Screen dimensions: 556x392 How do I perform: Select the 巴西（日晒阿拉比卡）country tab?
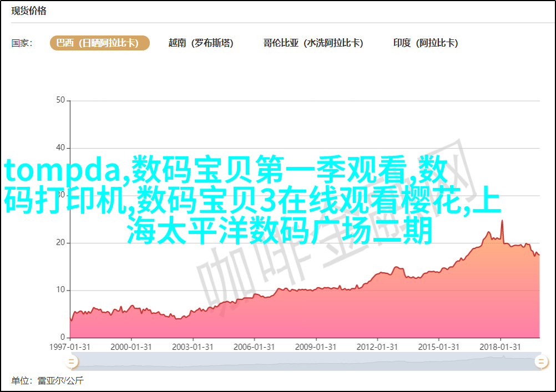[100, 43]
